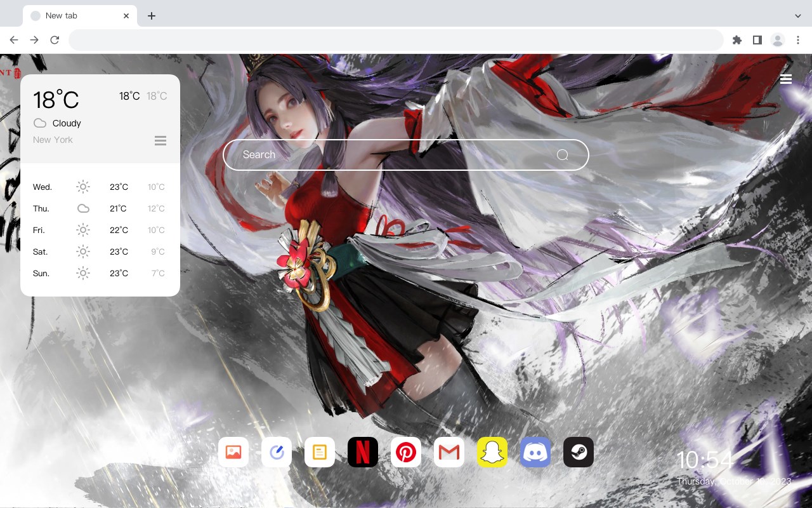The width and height of the screenshot is (812, 508).
Task: Toggle the browser side panel
Action: (x=757, y=40)
